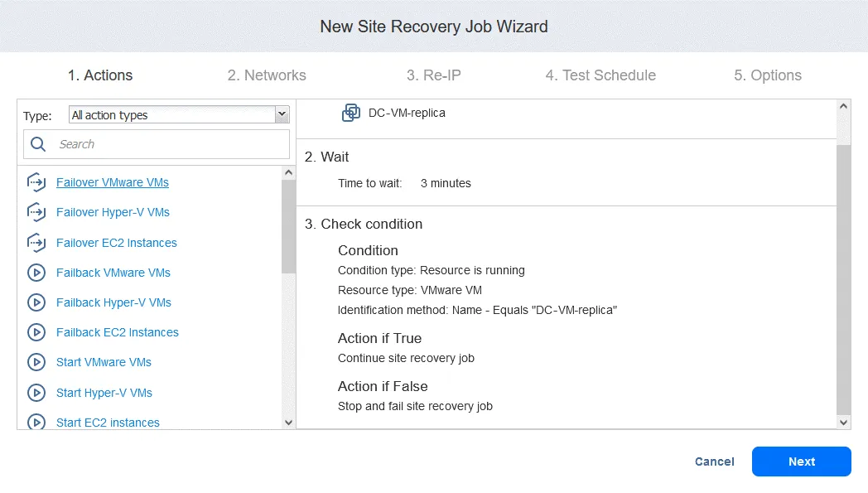Open the Failover VMware VMs link

(x=113, y=182)
